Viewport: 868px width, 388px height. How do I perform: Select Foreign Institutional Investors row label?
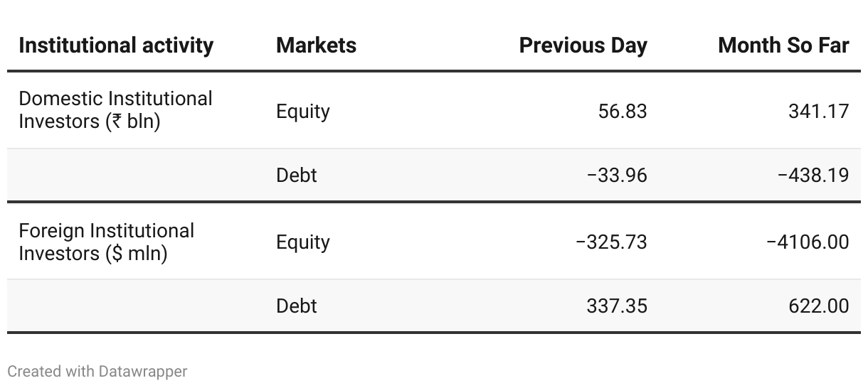[106, 242]
